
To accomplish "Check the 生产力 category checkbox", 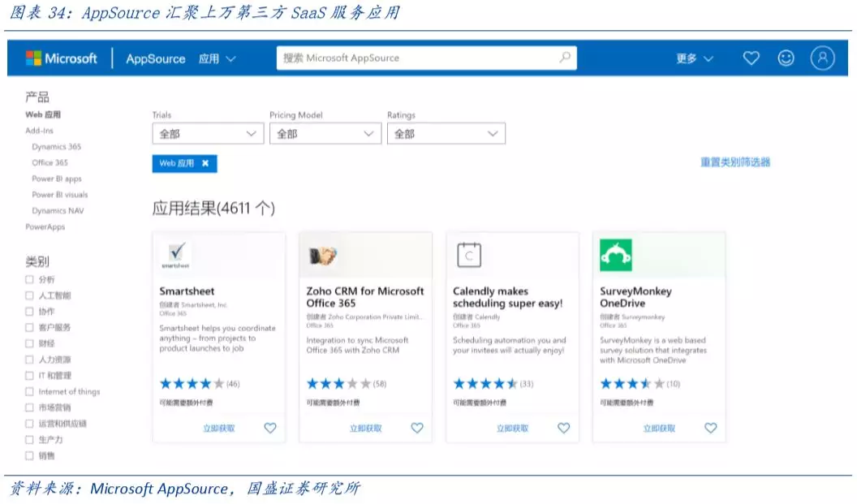I will tap(29, 440).
